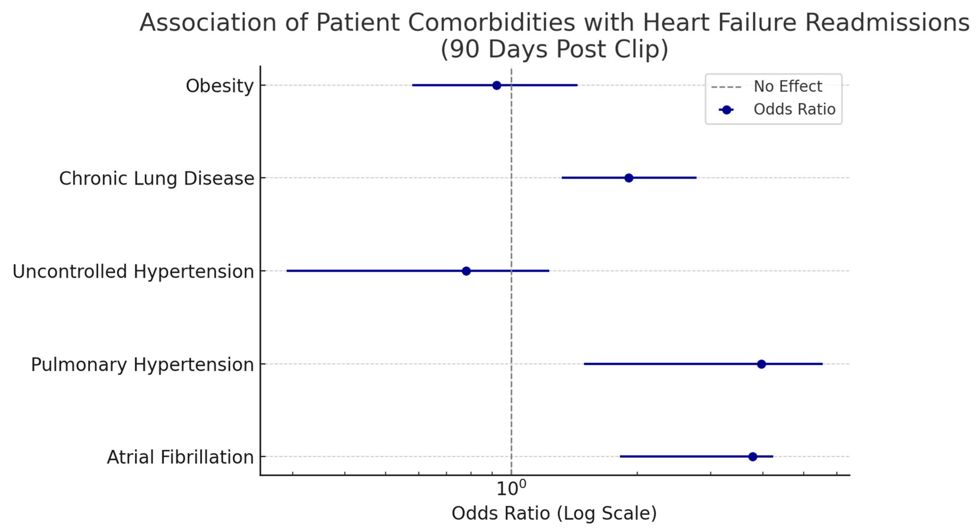Click the Chronic Lung Disease data point
Viewport: 980px width, 532px height.
click(628, 178)
